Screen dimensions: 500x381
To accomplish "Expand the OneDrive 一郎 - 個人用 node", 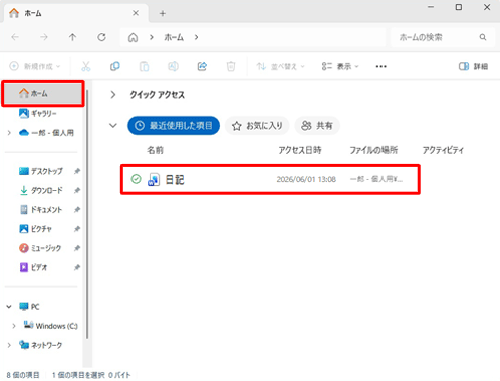I will (x=9, y=133).
